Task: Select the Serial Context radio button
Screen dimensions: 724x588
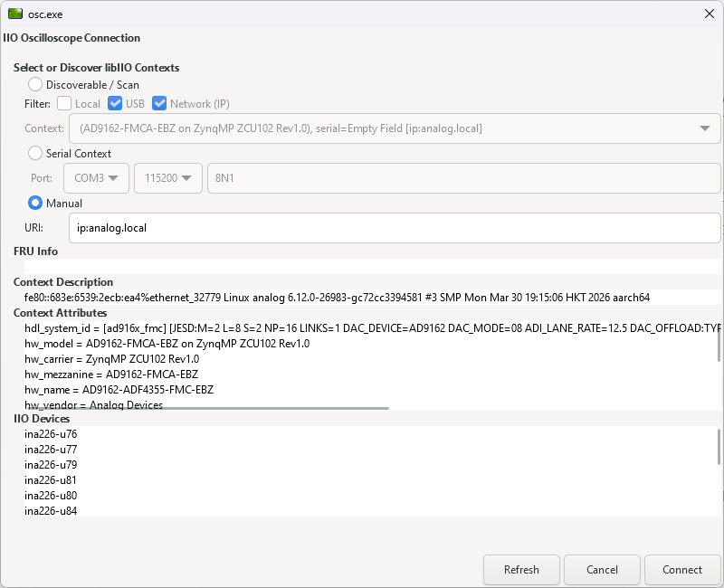Action: [x=35, y=153]
